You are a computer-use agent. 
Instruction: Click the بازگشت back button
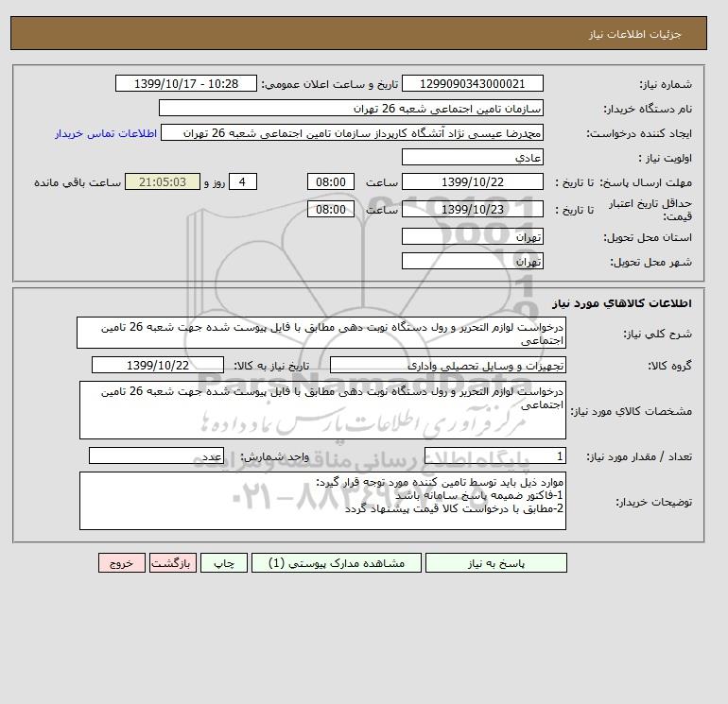click(173, 563)
